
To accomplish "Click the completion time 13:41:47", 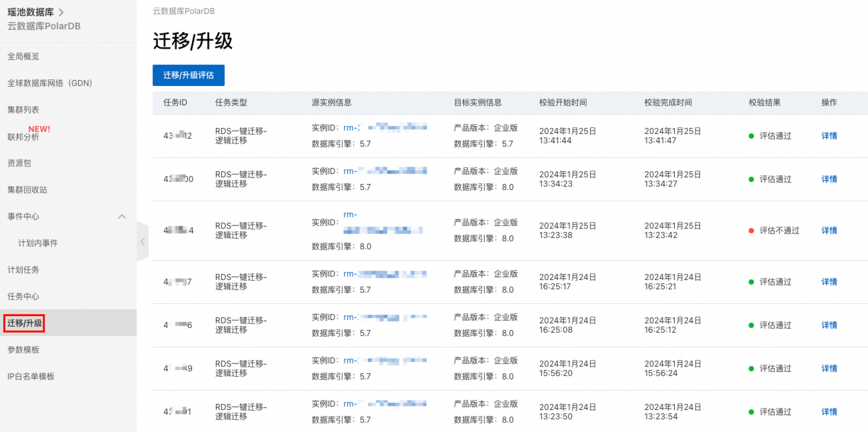I will (x=661, y=141).
